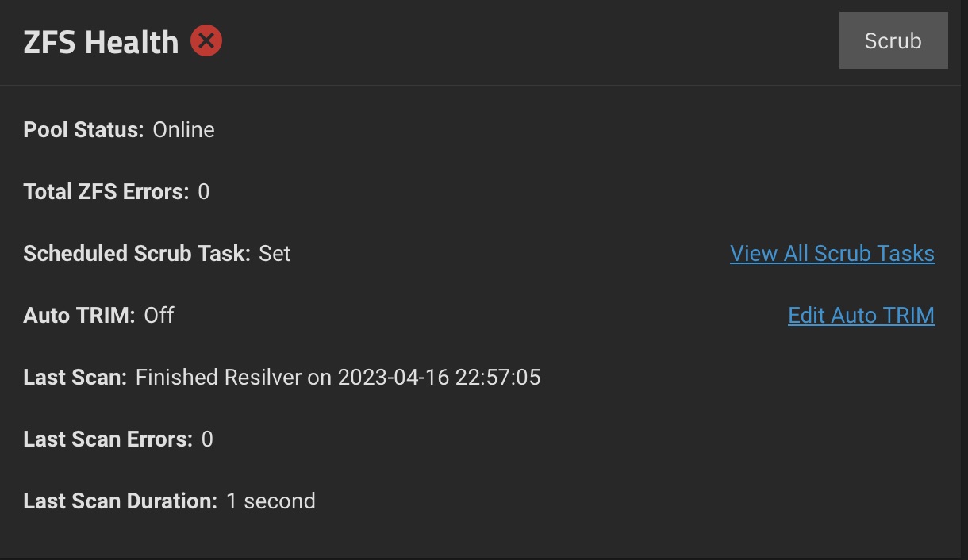
Task: Click the red ZFS Health error icon
Action: (206, 40)
